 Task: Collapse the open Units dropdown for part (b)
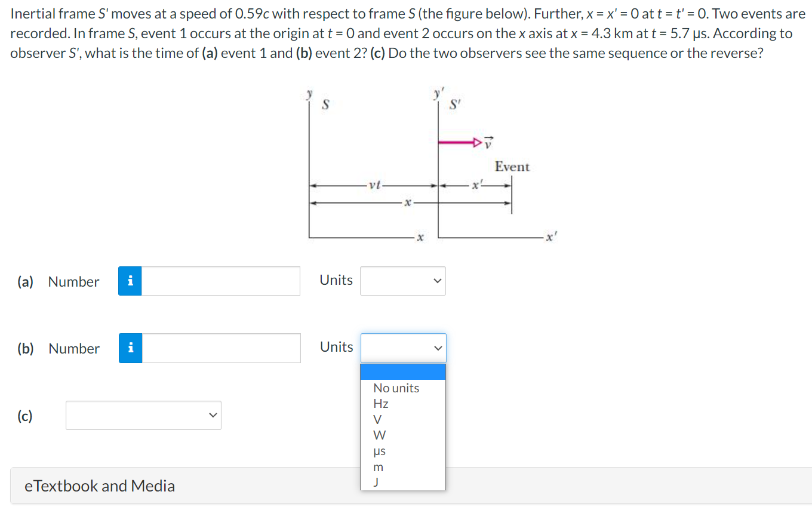[402, 348]
